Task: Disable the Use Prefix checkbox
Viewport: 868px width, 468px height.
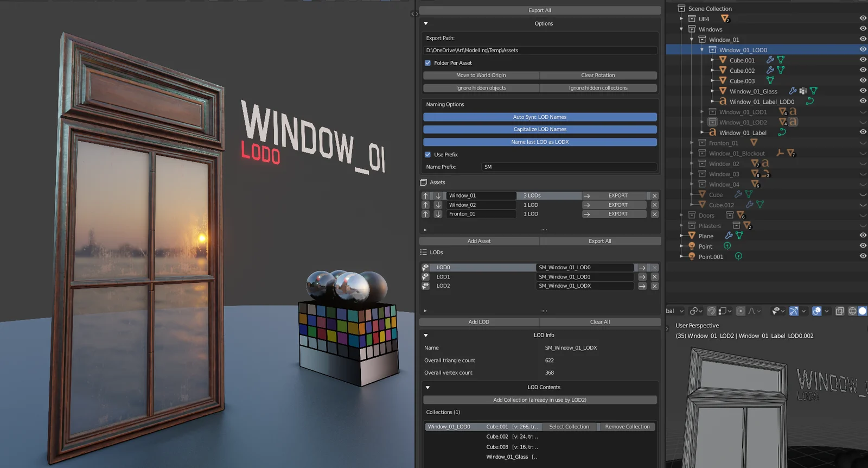Action: click(427, 155)
